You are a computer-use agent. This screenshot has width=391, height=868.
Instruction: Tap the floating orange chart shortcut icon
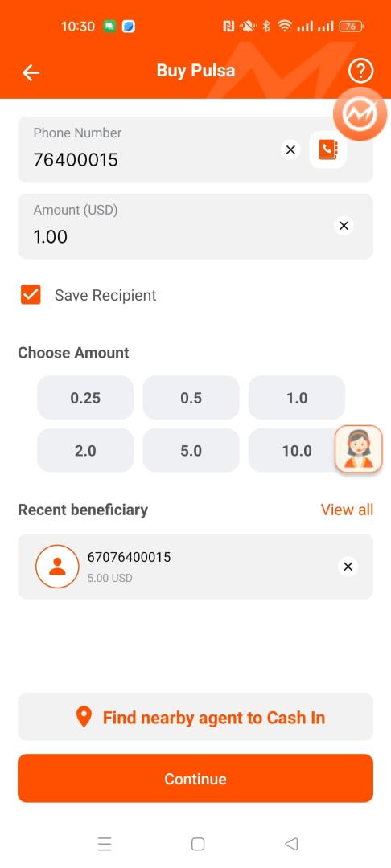360,114
